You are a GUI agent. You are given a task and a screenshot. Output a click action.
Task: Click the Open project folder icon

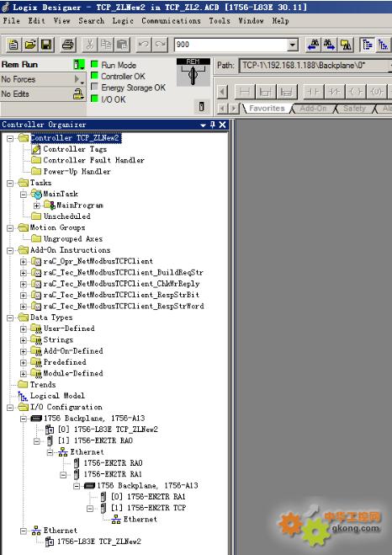click(30, 45)
